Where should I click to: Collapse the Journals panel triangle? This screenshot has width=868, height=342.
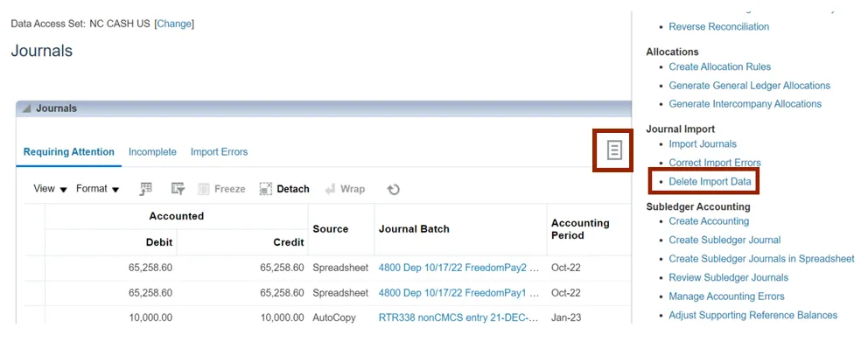point(26,109)
